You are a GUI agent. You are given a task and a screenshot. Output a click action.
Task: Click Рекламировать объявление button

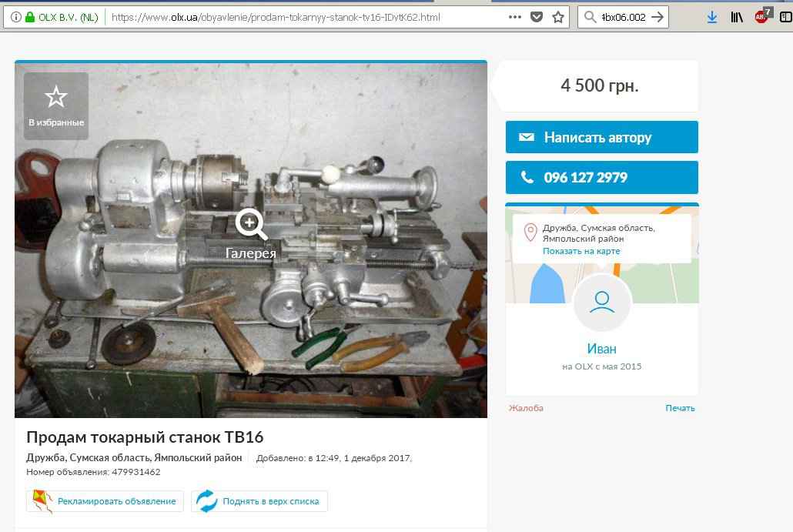coord(105,501)
